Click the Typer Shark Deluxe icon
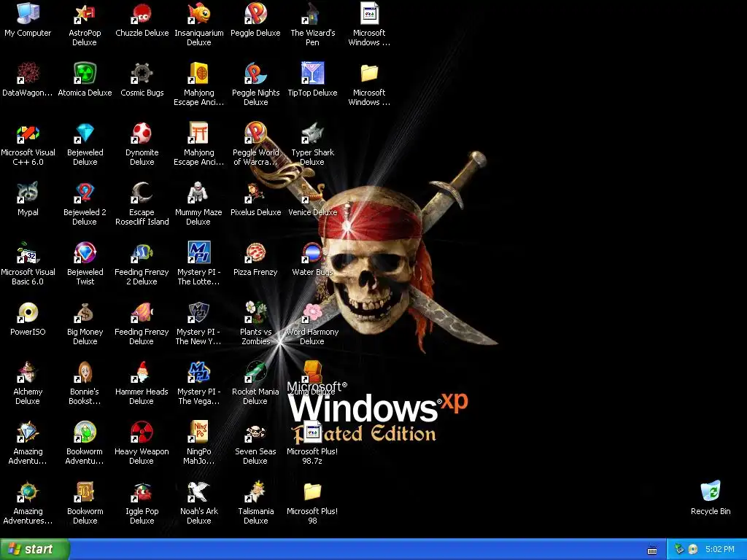Screen dimensions: 747x560 pos(312,133)
